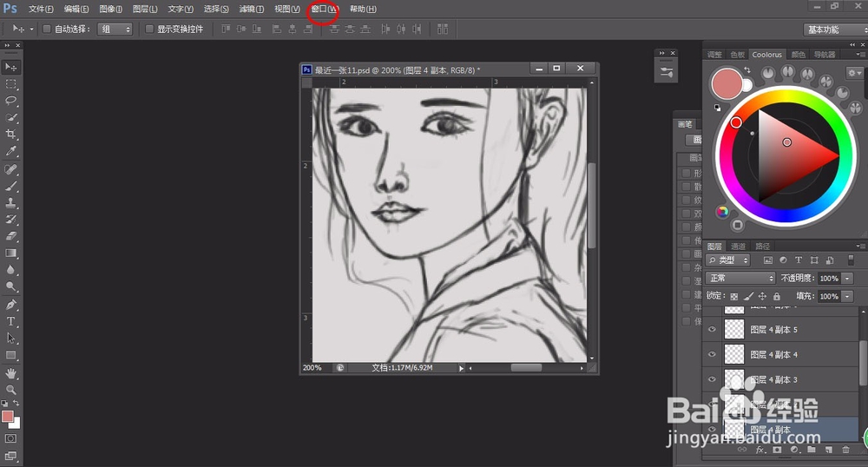Open the 正常 blend mode dropdown
Viewport: 868px width, 467px height.
(740, 278)
